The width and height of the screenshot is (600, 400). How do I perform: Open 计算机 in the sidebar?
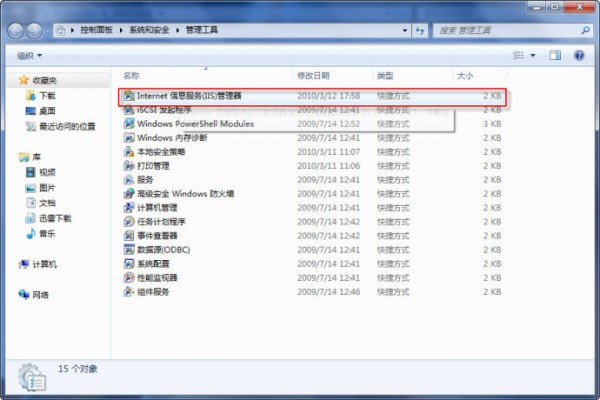click(x=45, y=264)
